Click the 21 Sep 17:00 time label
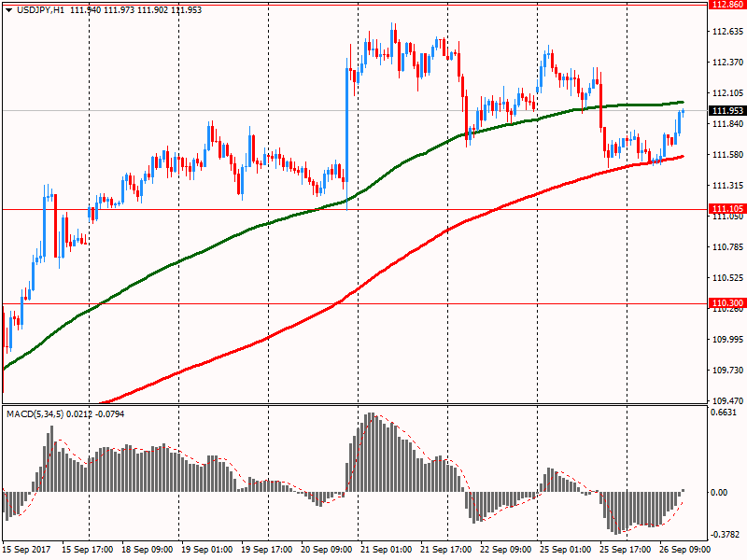Viewport: 747px width, 560px height. pyautogui.click(x=446, y=550)
